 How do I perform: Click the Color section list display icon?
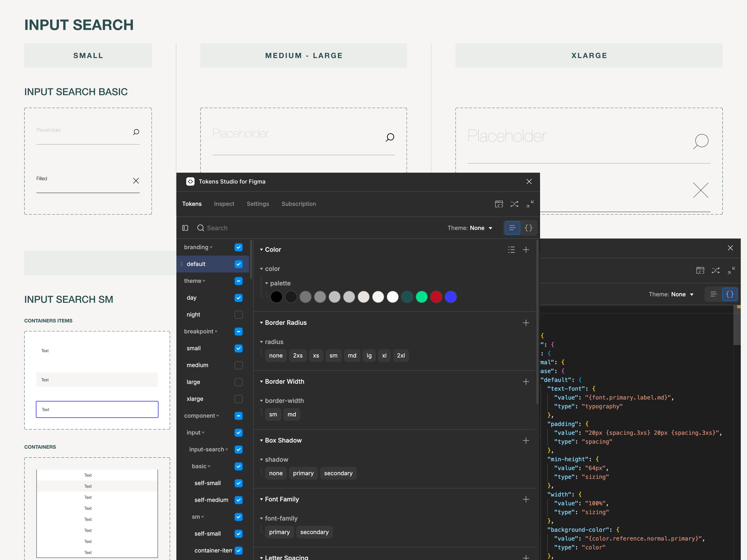pos(511,249)
